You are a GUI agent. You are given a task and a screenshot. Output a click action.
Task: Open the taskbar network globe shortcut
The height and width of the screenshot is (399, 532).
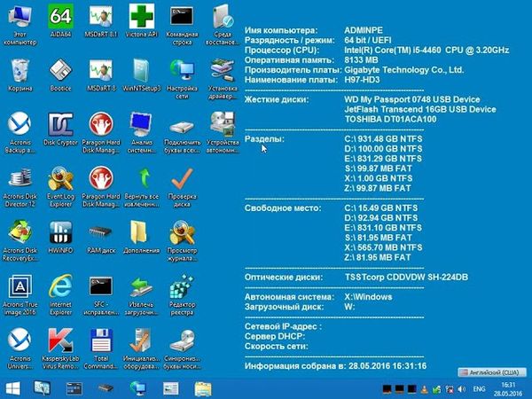coord(138,388)
